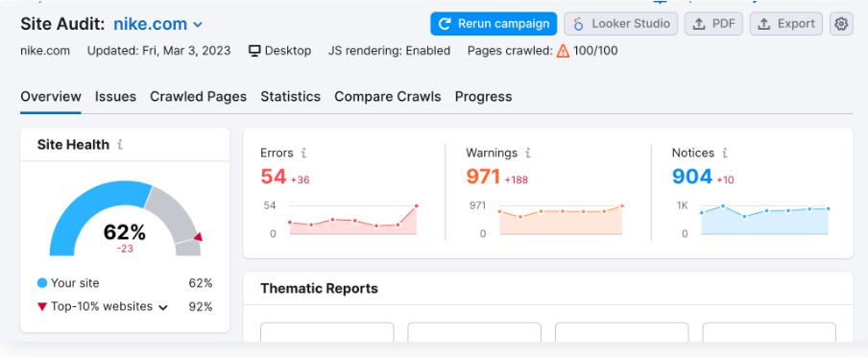Switch to the Overview tab
This screenshot has width=868, height=357.
tap(51, 96)
